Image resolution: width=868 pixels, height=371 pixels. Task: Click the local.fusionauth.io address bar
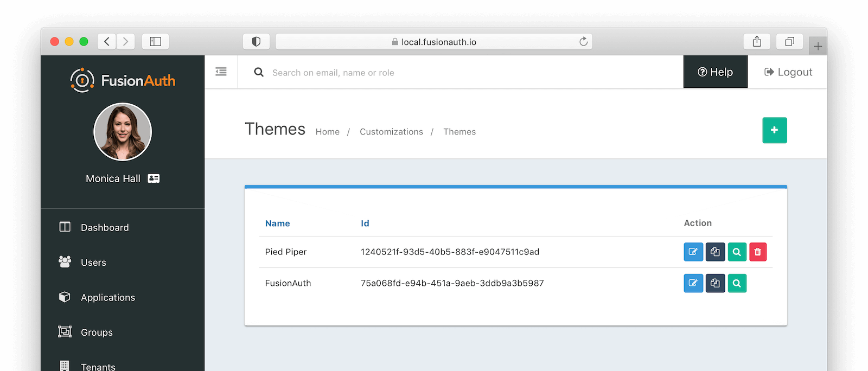[x=433, y=42]
